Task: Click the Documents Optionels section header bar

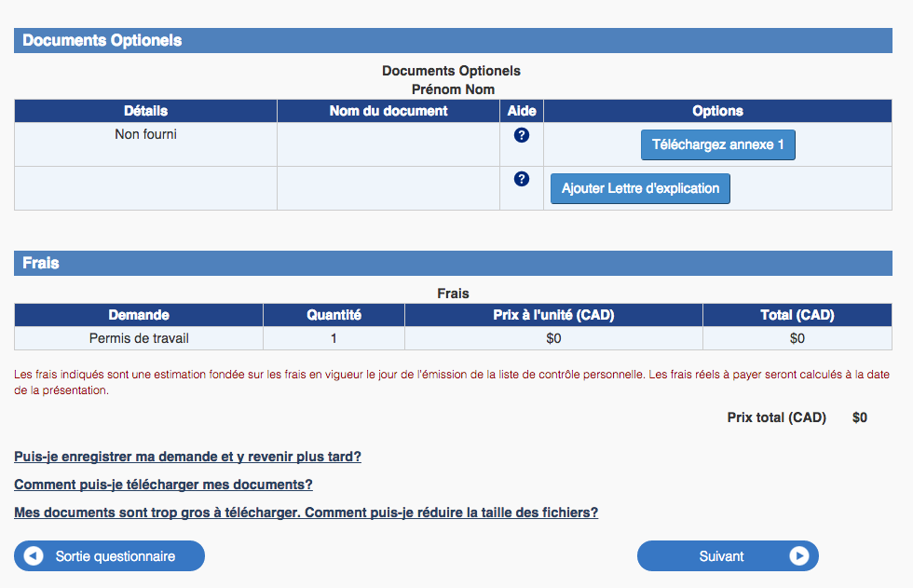Action: pyautogui.click(x=453, y=41)
